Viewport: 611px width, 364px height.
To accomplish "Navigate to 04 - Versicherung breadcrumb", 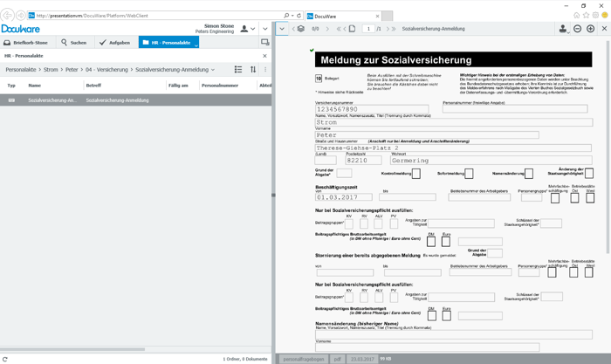I will (x=106, y=69).
